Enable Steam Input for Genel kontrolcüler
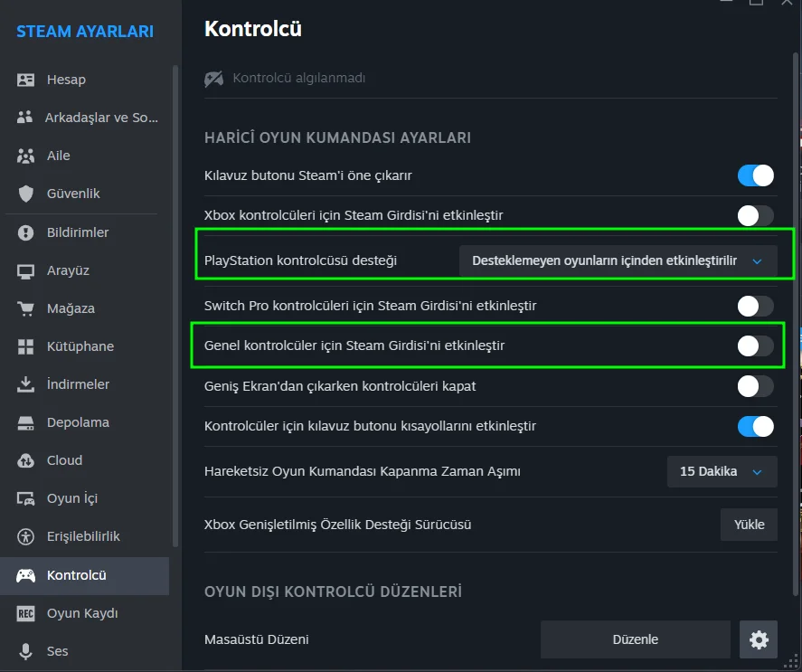This screenshot has height=672, width=802. pos(756,346)
